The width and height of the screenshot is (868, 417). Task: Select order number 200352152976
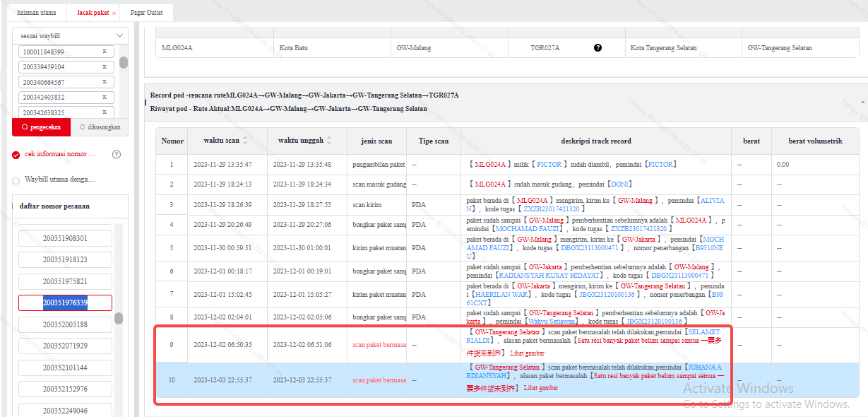(65, 389)
